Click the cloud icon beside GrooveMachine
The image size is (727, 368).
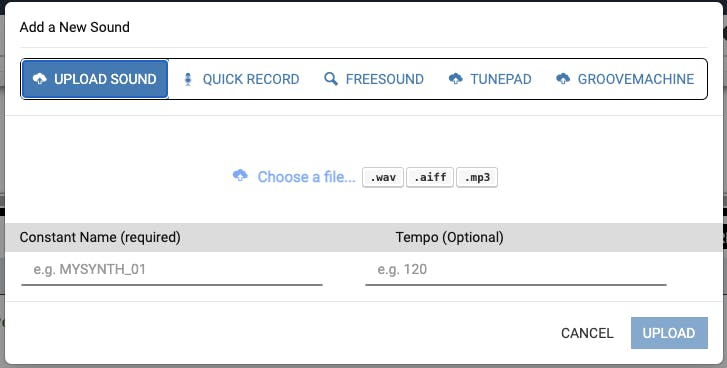[x=563, y=79]
